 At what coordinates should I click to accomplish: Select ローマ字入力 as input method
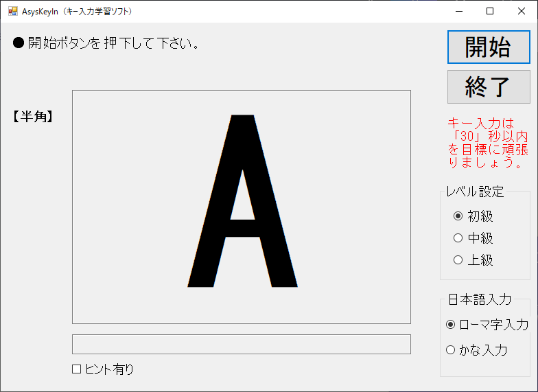pos(451,325)
